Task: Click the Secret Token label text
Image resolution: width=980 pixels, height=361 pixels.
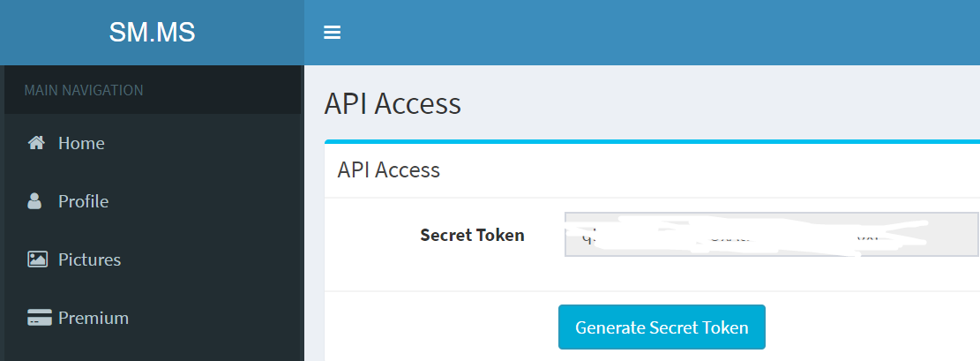Action: click(x=472, y=235)
